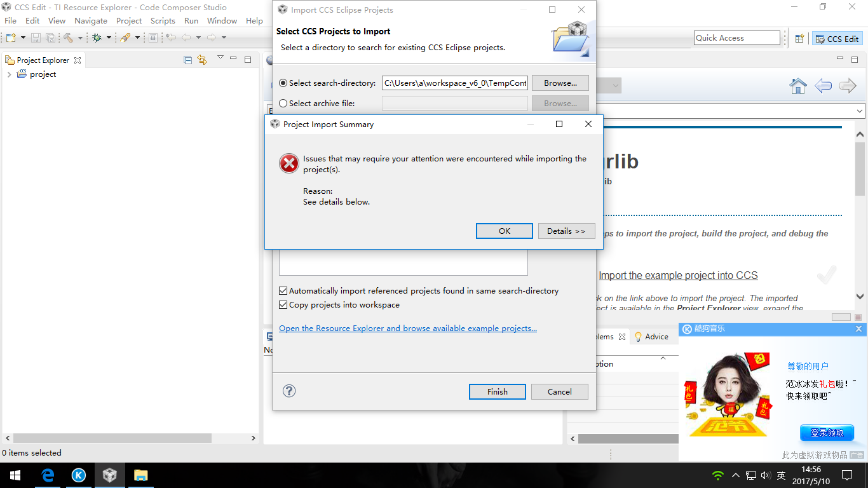The height and width of the screenshot is (488, 868).
Task: Click the Forward navigation arrow in main toolbar
Action: (x=212, y=38)
